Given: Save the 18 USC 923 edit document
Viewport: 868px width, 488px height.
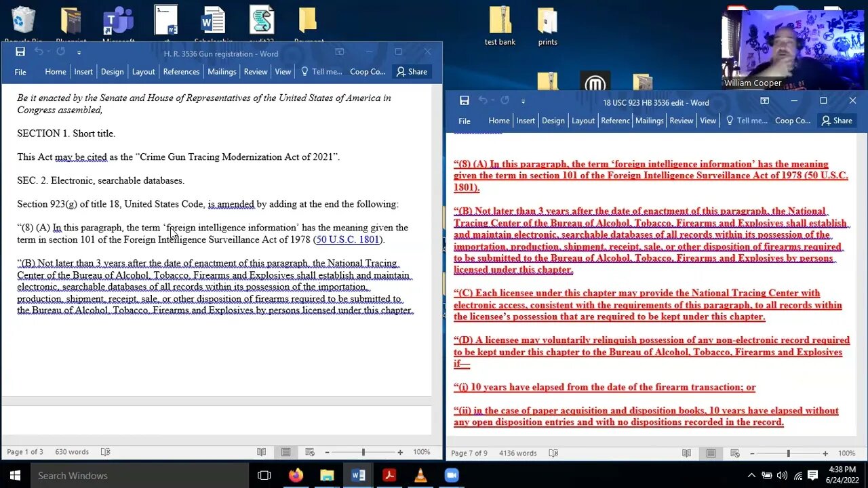Looking at the screenshot, I should (465, 101).
